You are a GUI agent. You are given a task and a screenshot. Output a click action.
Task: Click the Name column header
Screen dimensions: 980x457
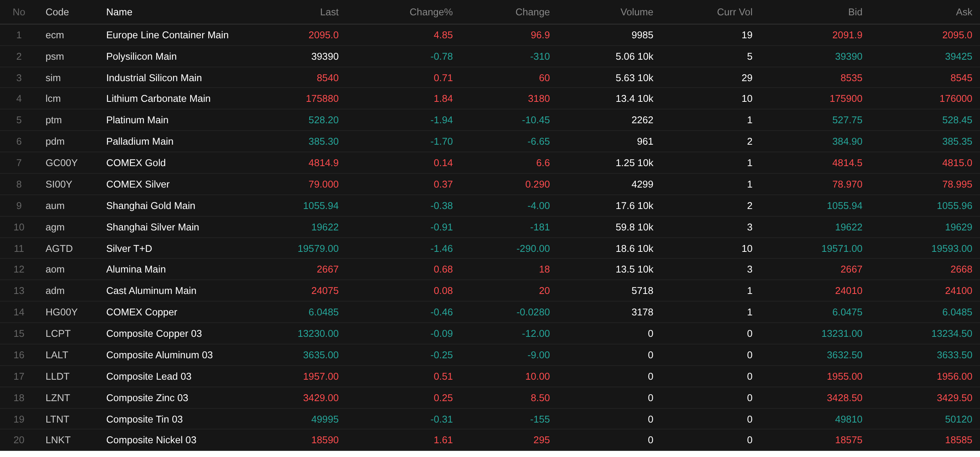[x=119, y=12]
